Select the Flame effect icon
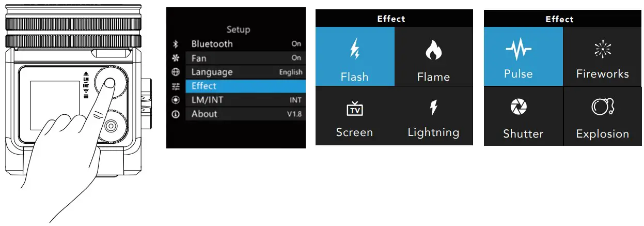The width and height of the screenshot is (644, 226). (x=433, y=50)
